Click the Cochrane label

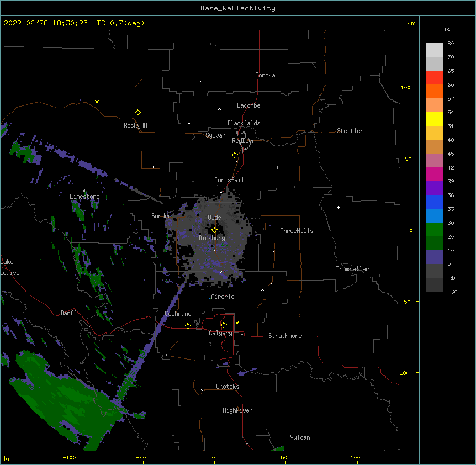178,314
